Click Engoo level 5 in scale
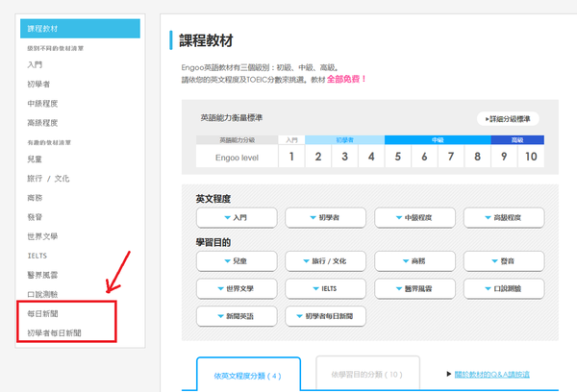This screenshot has height=392, width=577. [x=398, y=156]
